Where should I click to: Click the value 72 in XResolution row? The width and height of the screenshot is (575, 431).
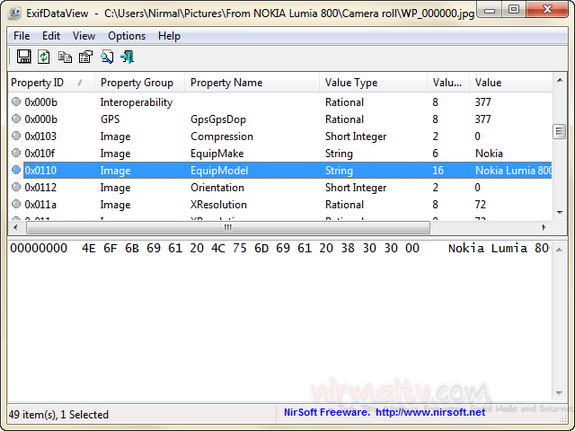tap(480, 204)
